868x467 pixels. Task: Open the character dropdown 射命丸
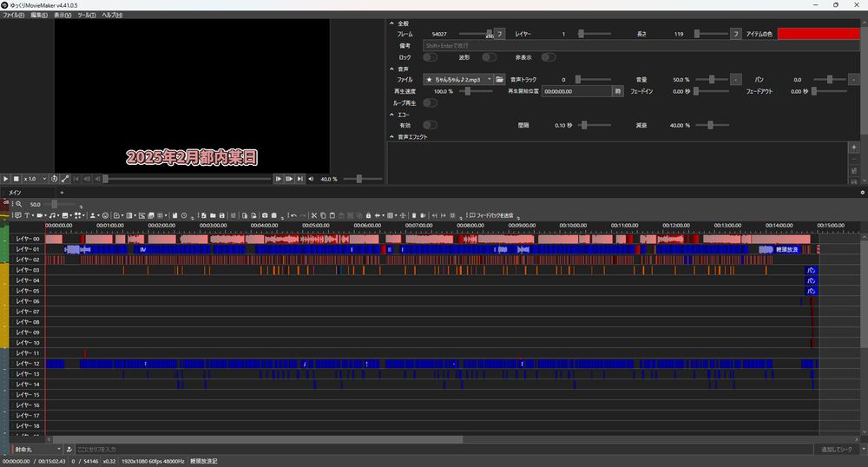pos(36,450)
